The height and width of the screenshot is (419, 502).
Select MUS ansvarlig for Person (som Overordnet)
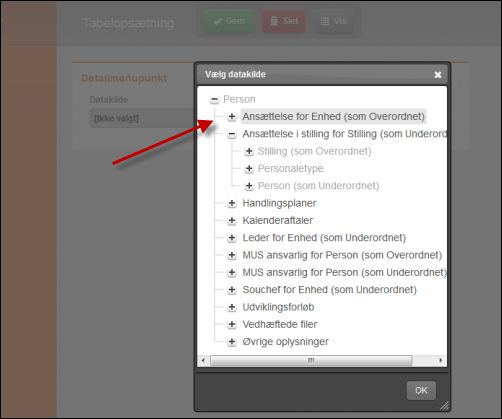(x=342, y=255)
